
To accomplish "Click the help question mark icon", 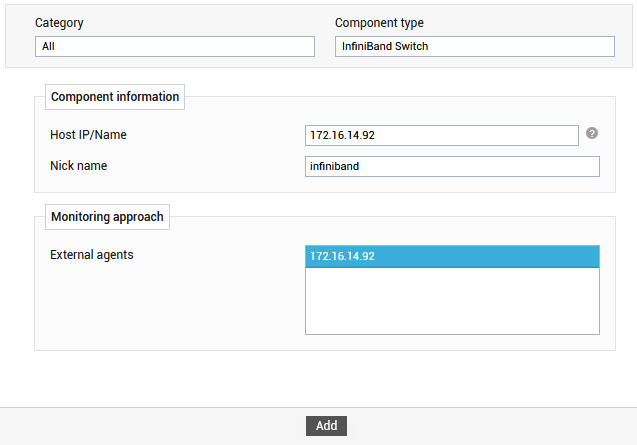I will pyautogui.click(x=592, y=133).
